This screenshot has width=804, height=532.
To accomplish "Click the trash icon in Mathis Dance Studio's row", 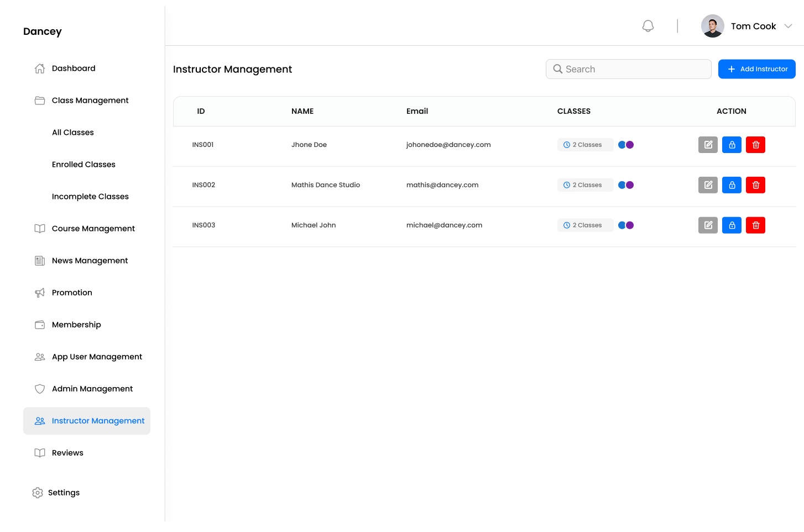I will [x=755, y=185].
